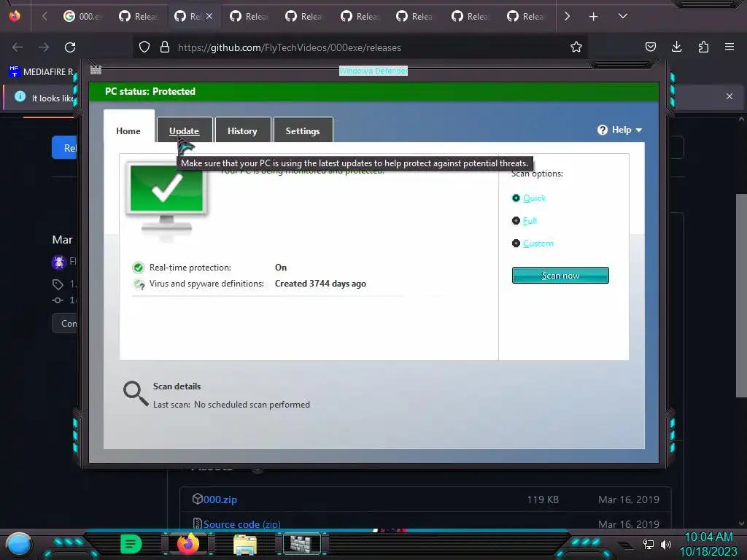Switch to the Google '000.e' tab
This screenshot has height=560, width=747.
(83, 16)
